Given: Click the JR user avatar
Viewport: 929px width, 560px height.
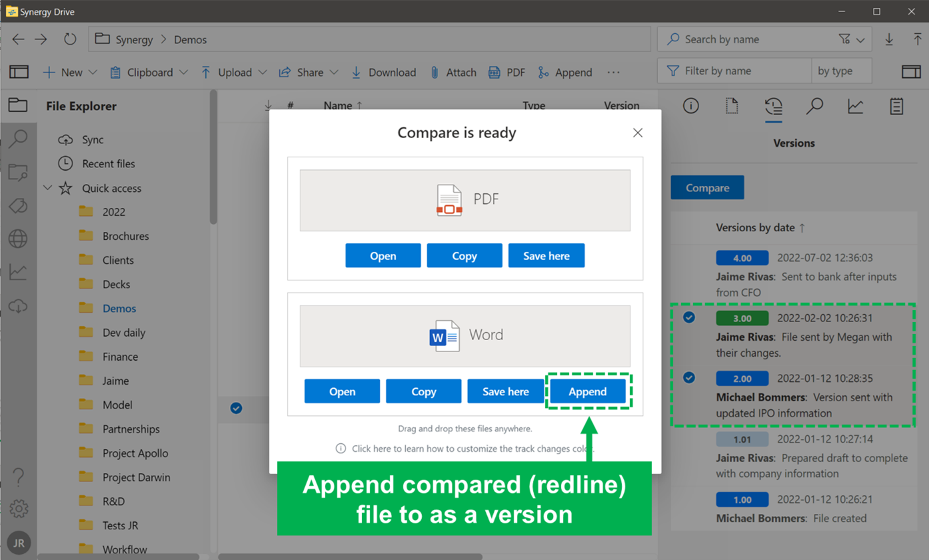Looking at the screenshot, I should click(19, 543).
